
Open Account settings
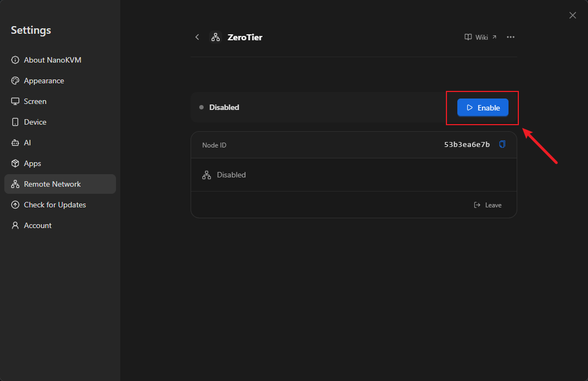(x=60, y=225)
